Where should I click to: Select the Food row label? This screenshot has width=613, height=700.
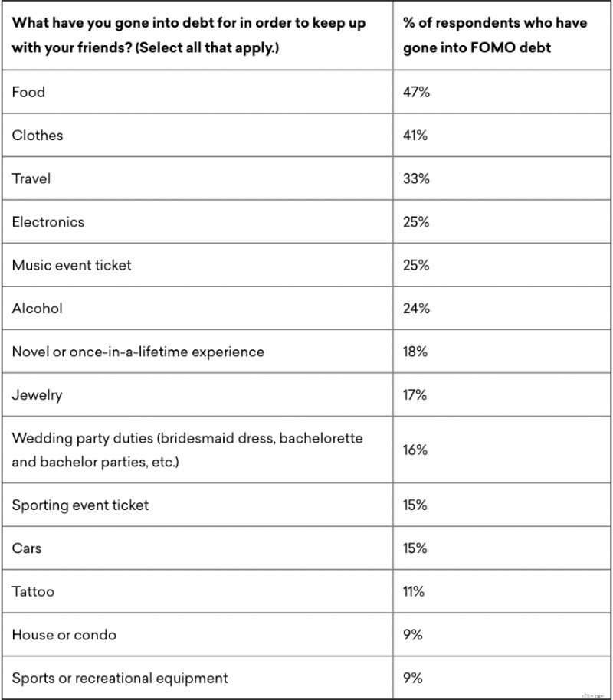pos(28,92)
